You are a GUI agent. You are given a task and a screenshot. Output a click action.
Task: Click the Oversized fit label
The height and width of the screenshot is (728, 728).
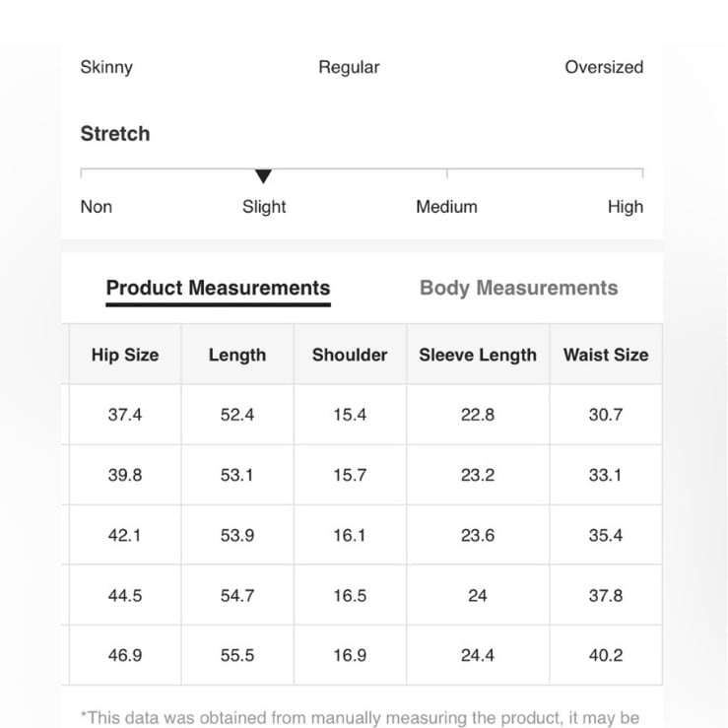pos(604,67)
